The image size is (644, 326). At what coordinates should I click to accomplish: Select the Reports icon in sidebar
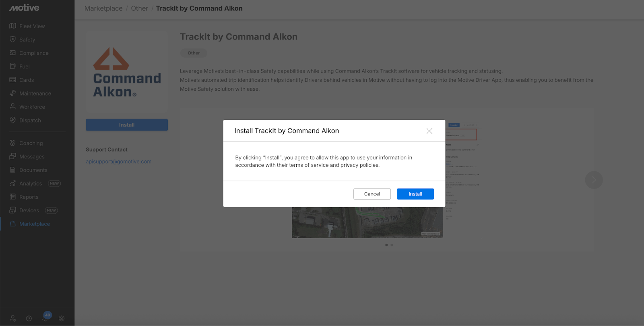(13, 197)
